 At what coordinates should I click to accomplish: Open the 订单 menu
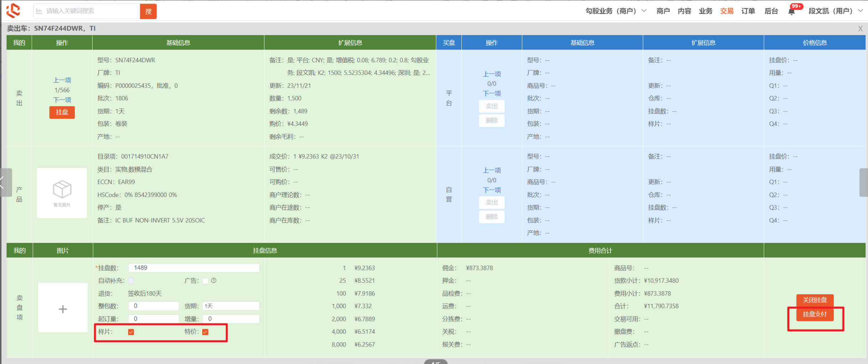coord(748,11)
